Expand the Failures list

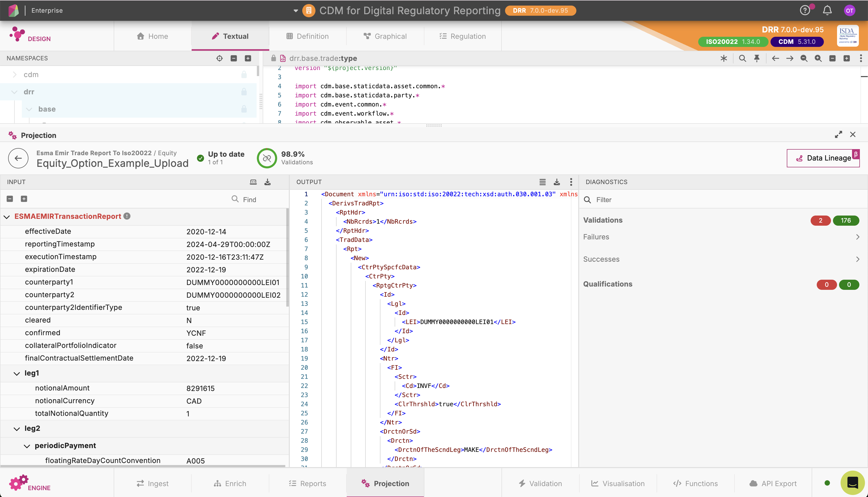pyautogui.click(x=857, y=237)
